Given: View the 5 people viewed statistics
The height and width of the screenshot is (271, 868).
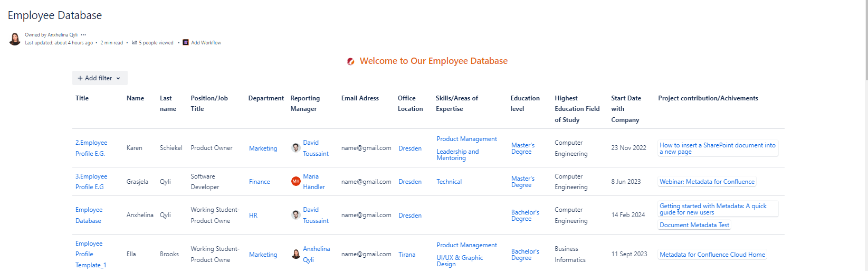Looking at the screenshot, I should pos(156,43).
